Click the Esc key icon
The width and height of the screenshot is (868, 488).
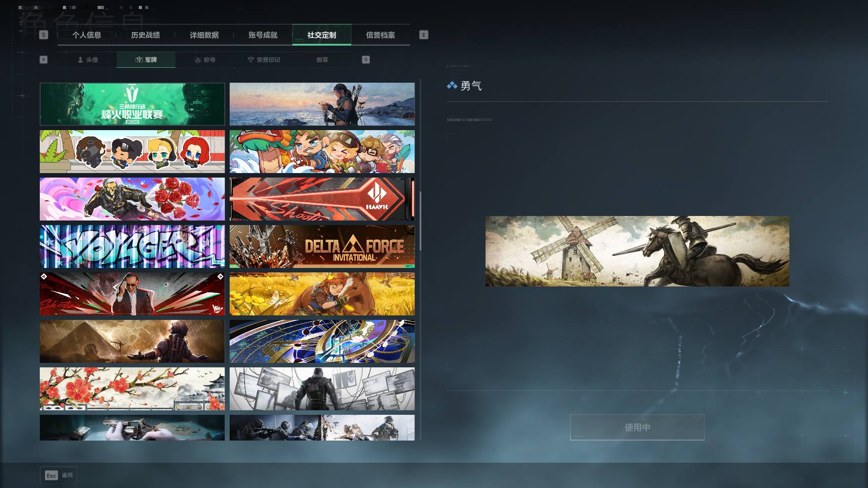click(x=51, y=475)
